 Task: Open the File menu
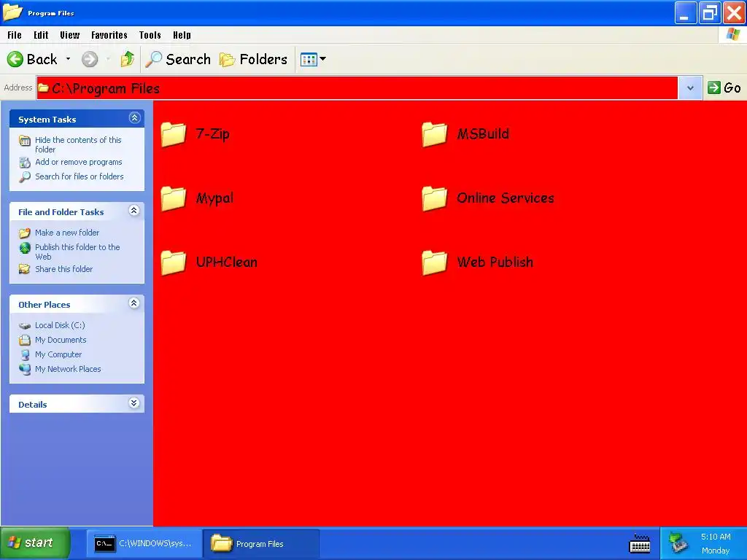click(x=15, y=35)
